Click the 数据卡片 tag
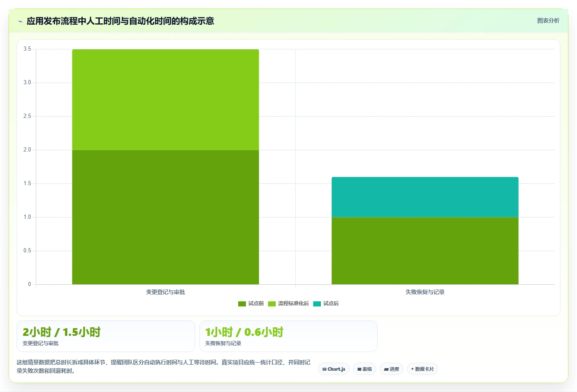The height and width of the screenshot is (392, 577). tap(422, 369)
